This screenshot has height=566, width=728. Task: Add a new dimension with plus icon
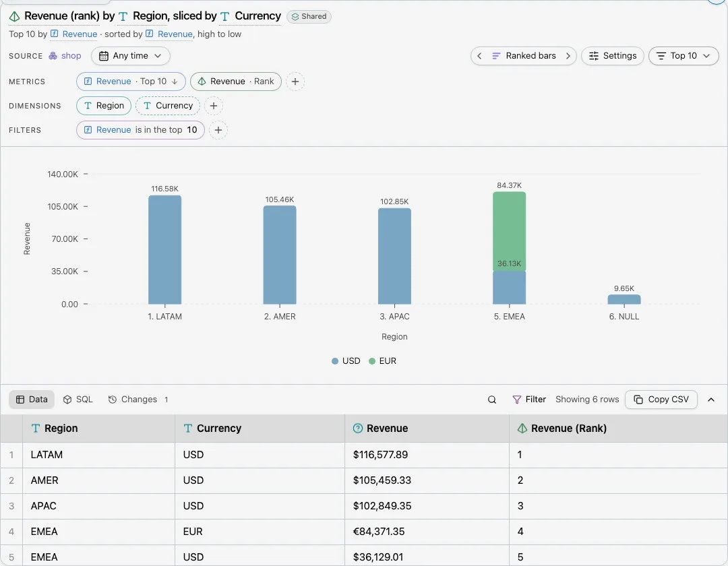(x=214, y=106)
